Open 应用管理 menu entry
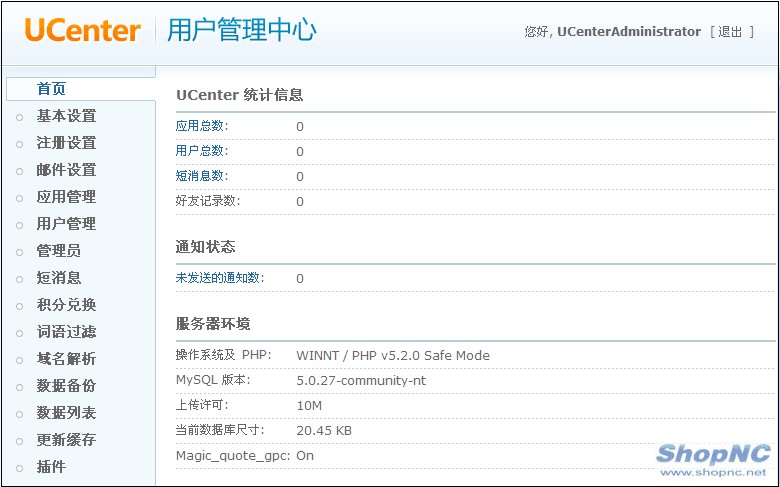 (66, 196)
